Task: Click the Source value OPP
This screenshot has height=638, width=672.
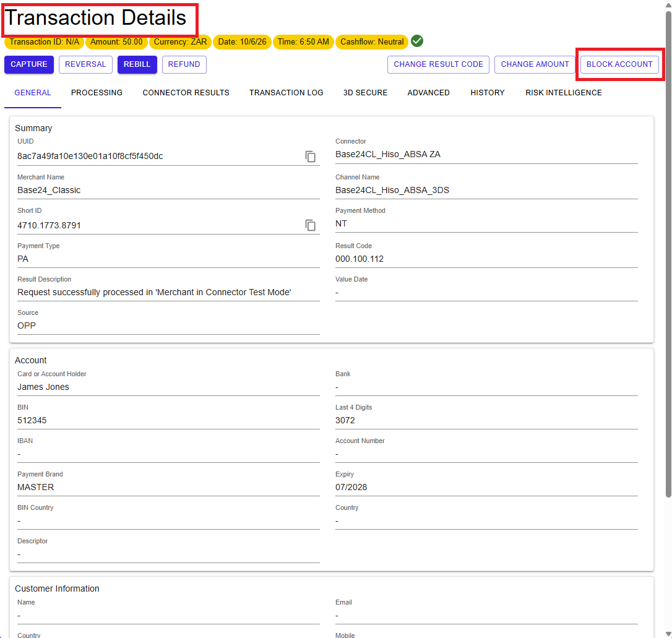Action: click(27, 325)
